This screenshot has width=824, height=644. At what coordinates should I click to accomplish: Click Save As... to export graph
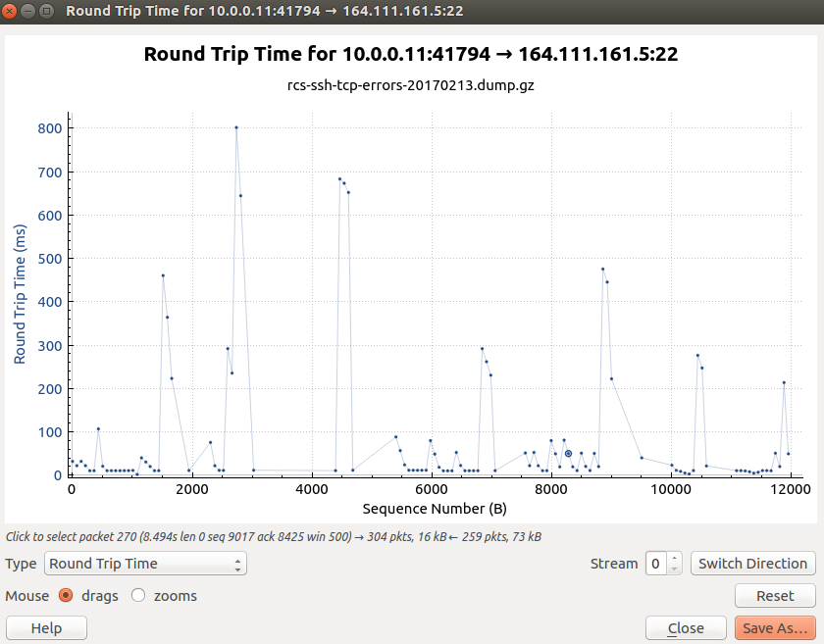775,628
